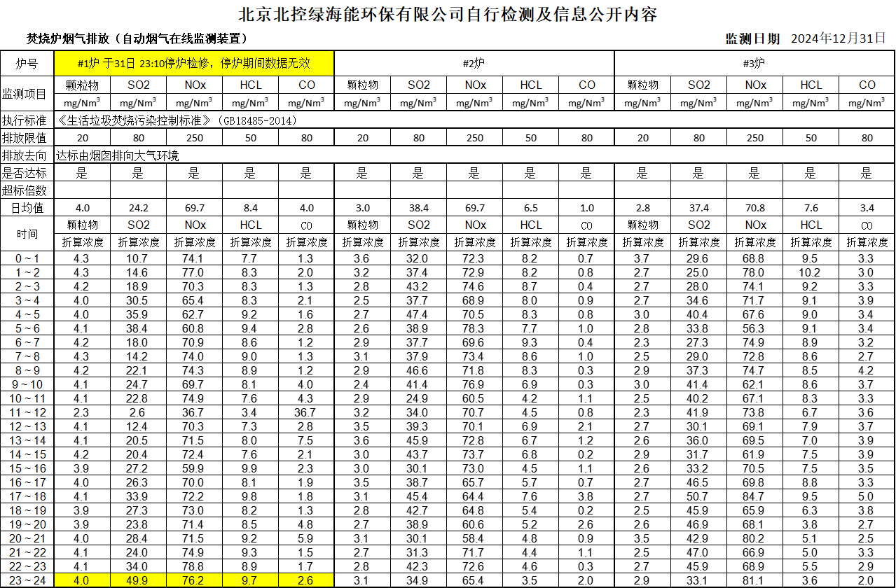This screenshot has width=896, height=588.
Task: Select the 排放限值 row label
Action: click(27, 138)
